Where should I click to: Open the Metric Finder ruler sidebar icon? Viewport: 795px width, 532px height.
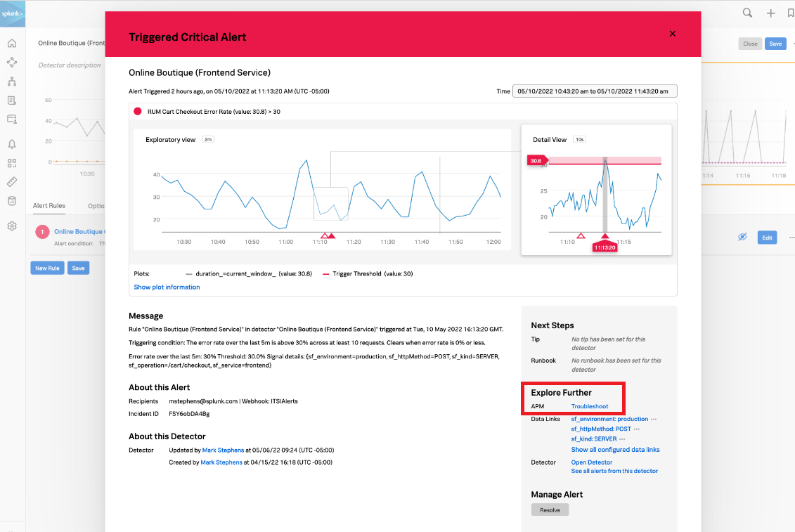12,181
